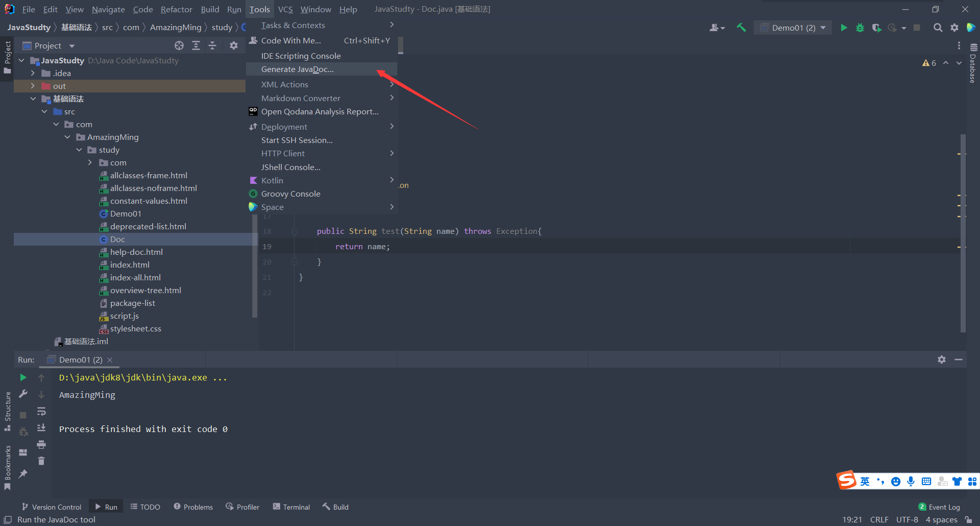Open Database tool window on right edge
This screenshot has width=980, height=526.
(x=973, y=64)
